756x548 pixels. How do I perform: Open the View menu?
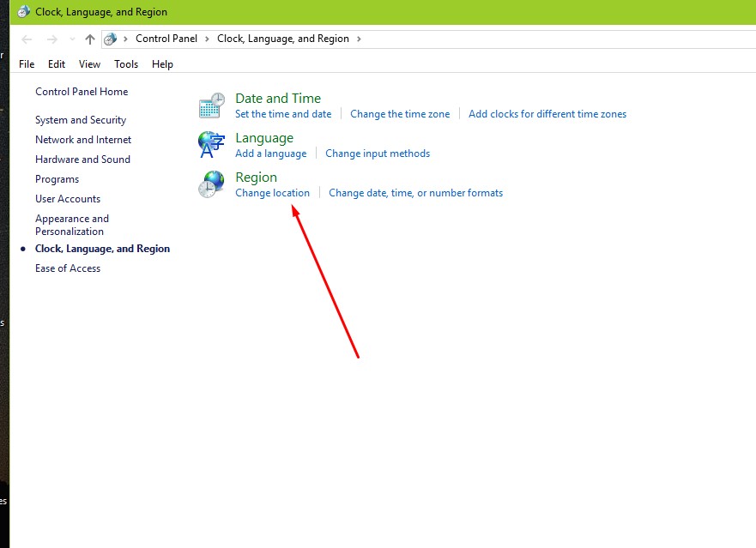[89, 63]
